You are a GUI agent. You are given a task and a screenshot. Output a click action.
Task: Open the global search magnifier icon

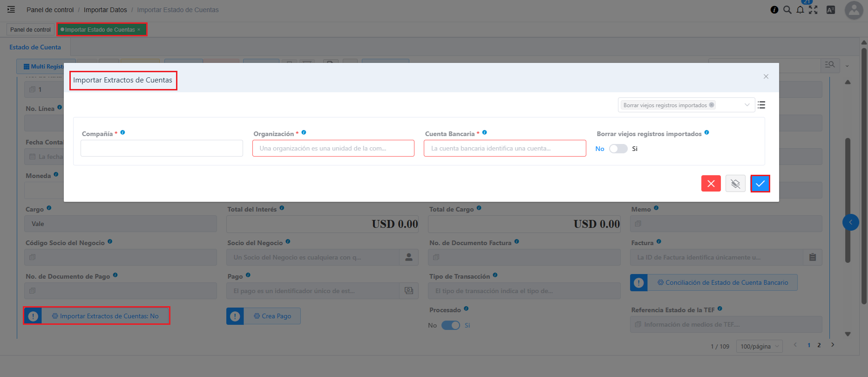click(787, 10)
